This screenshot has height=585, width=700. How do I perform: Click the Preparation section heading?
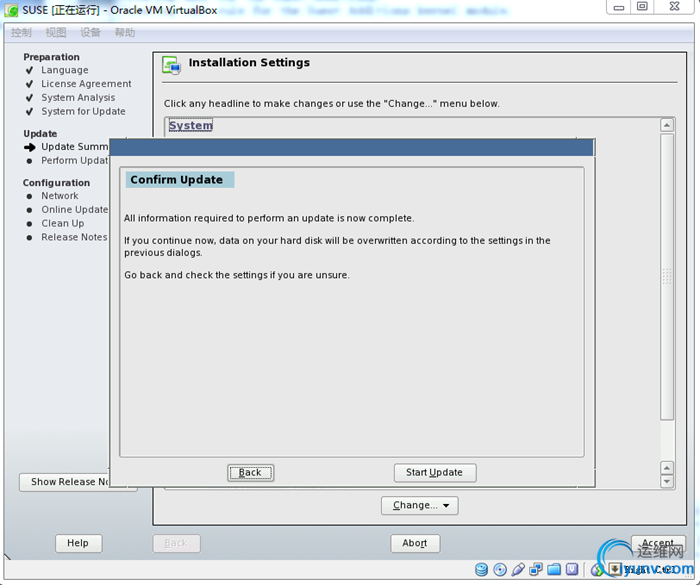tap(51, 57)
